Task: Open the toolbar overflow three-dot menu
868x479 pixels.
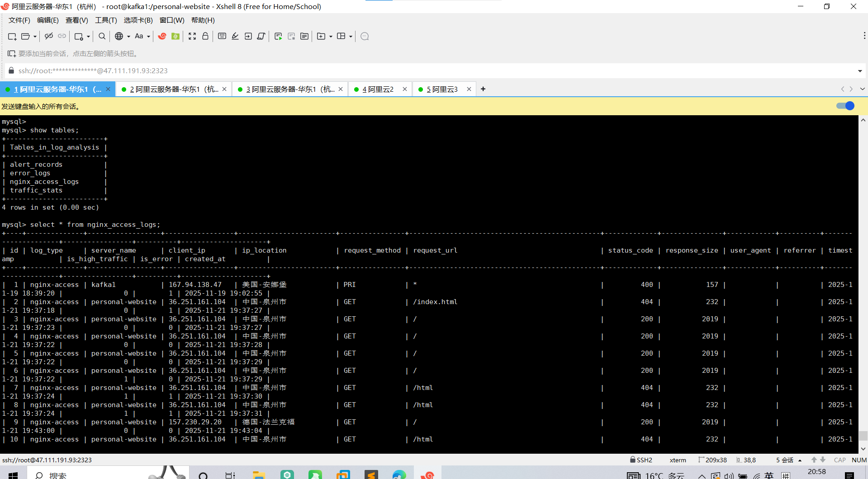Action: tap(864, 36)
